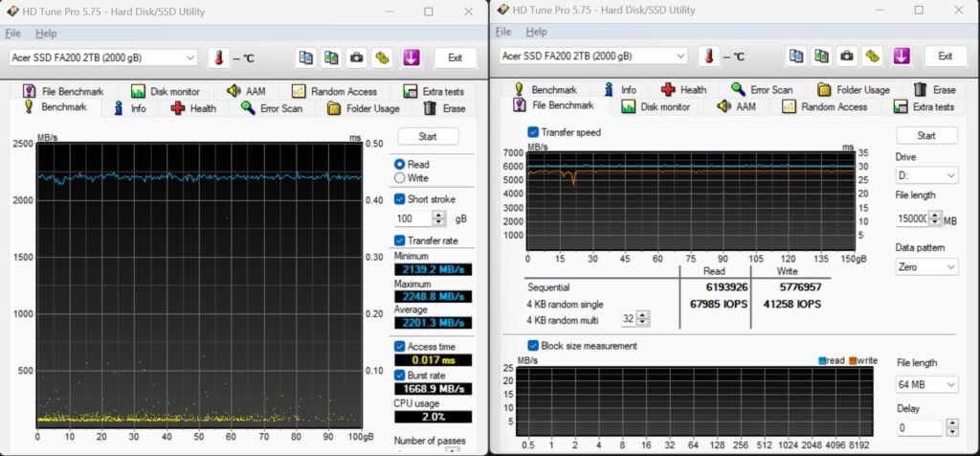This screenshot has width=980, height=456.
Task: Open Error Scan tab in right window
Action: click(762, 89)
